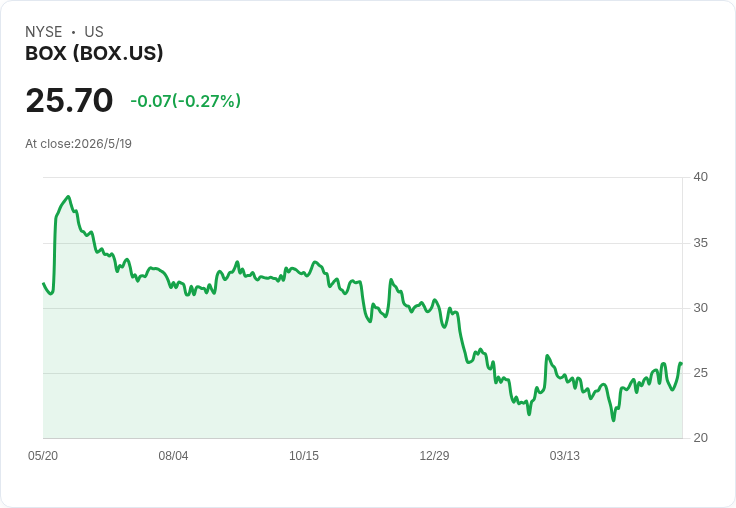
Task: Select the final data point of the price line
Action: (x=681, y=363)
